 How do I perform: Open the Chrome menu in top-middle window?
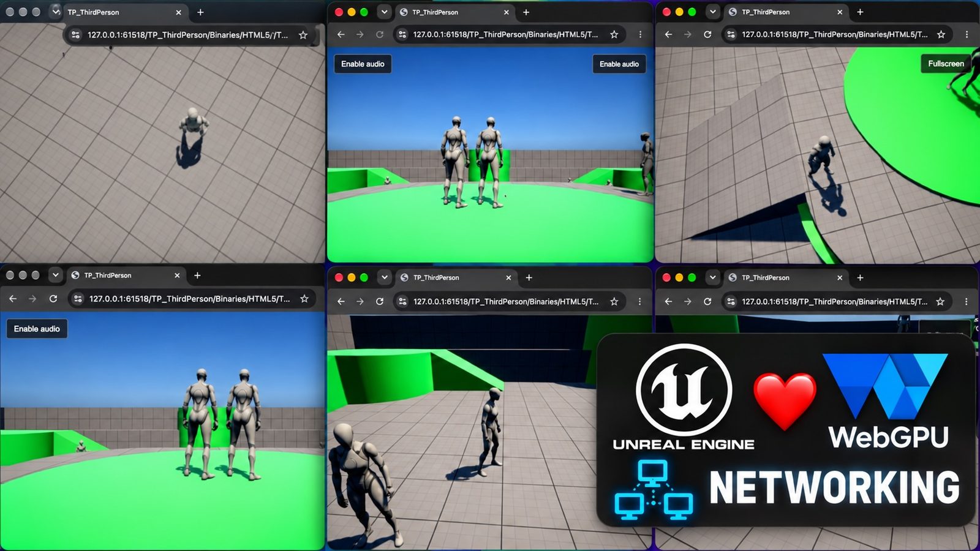[x=640, y=34]
